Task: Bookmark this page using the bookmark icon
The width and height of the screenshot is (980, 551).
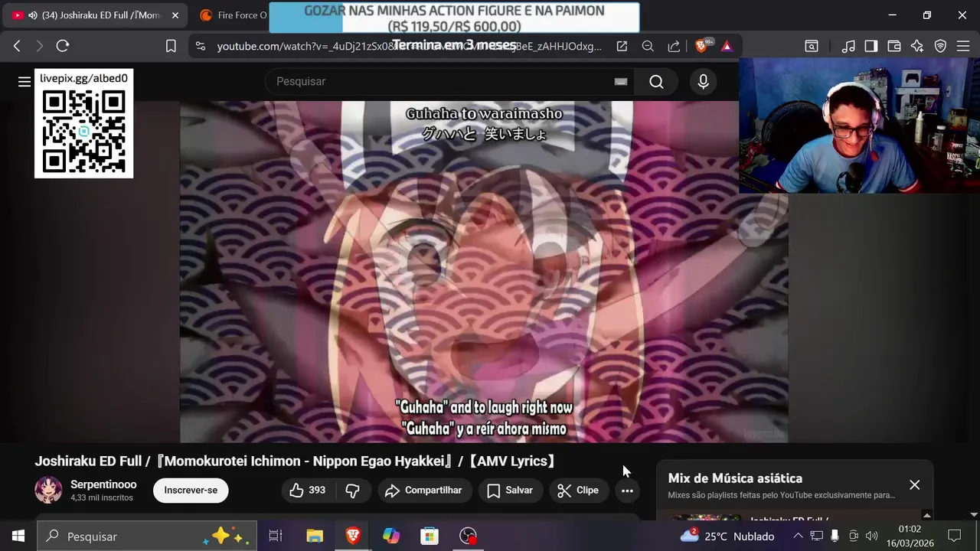Action: tap(171, 46)
